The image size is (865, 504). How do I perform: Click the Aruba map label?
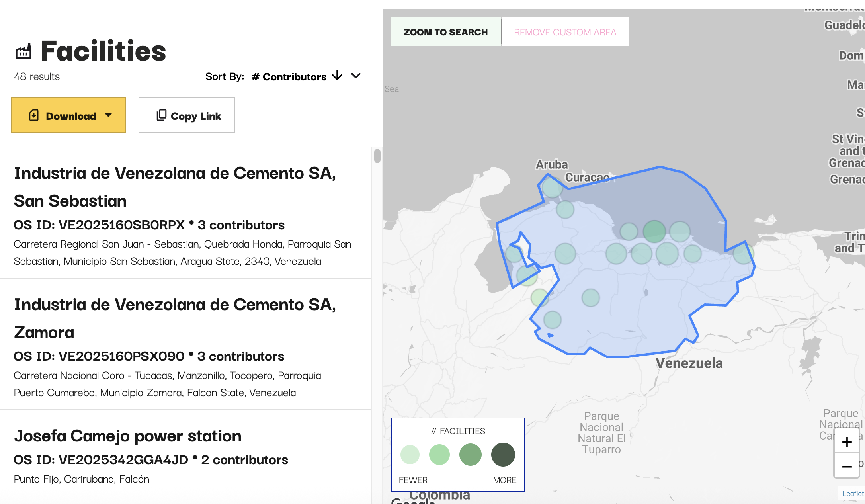point(552,164)
